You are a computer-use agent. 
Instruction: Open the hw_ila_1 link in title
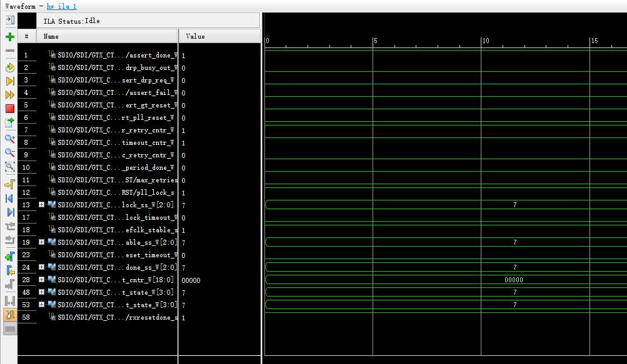(62, 6)
